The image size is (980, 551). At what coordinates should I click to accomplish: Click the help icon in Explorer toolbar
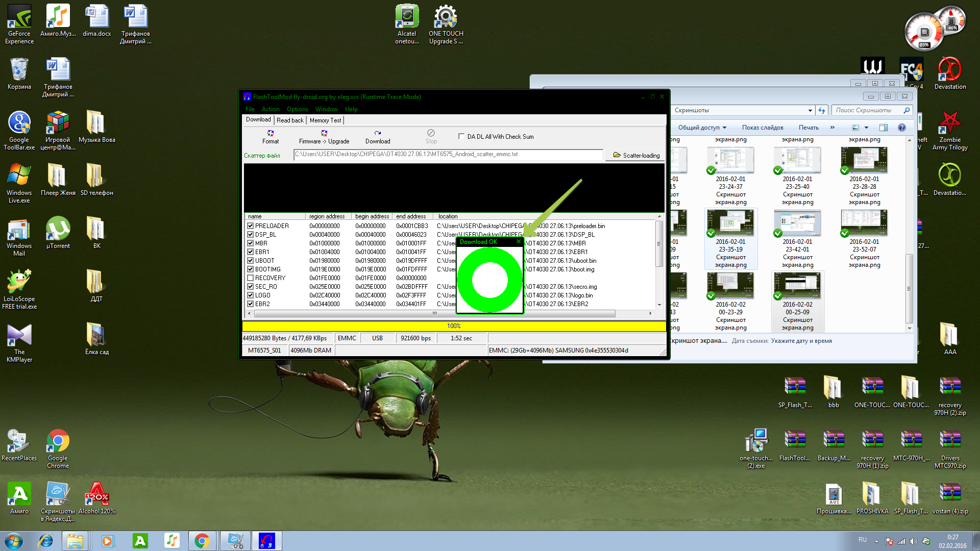pyautogui.click(x=901, y=128)
